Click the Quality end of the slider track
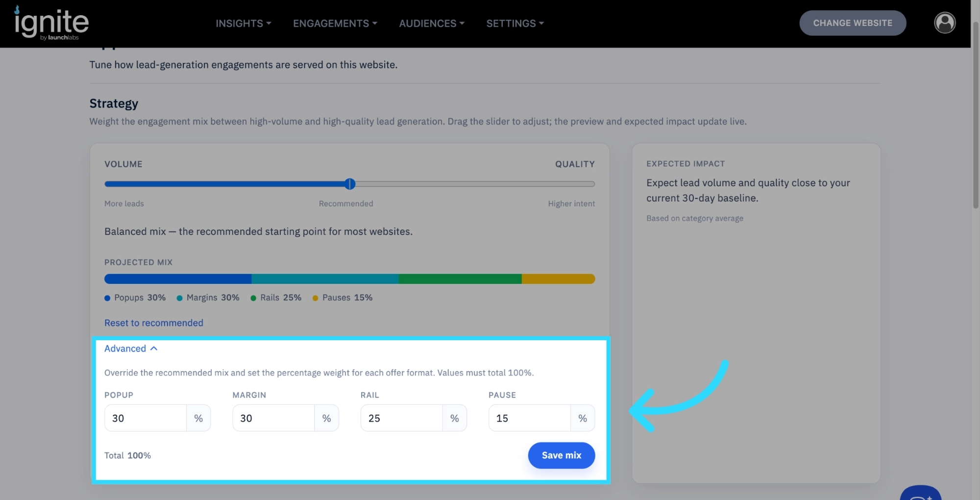Viewport: 980px width, 500px height. point(591,184)
